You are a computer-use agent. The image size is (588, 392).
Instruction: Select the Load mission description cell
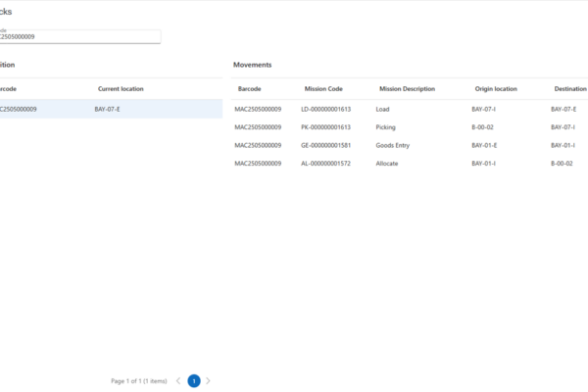point(383,109)
